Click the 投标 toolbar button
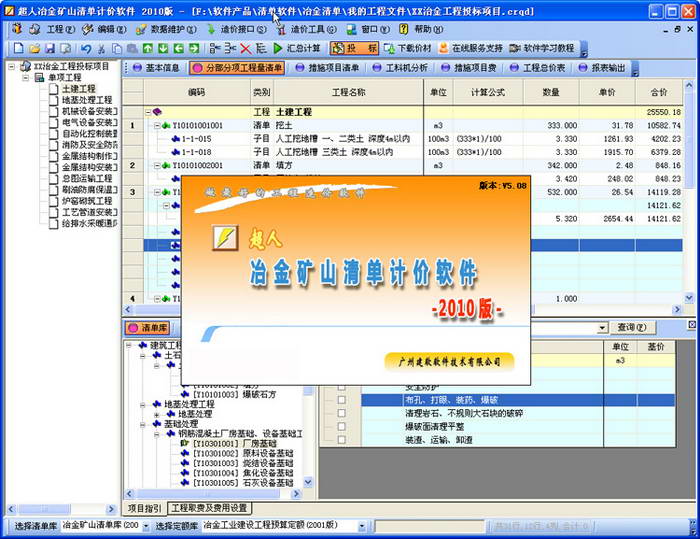Viewport: 700px width, 539px height. (355, 48)
